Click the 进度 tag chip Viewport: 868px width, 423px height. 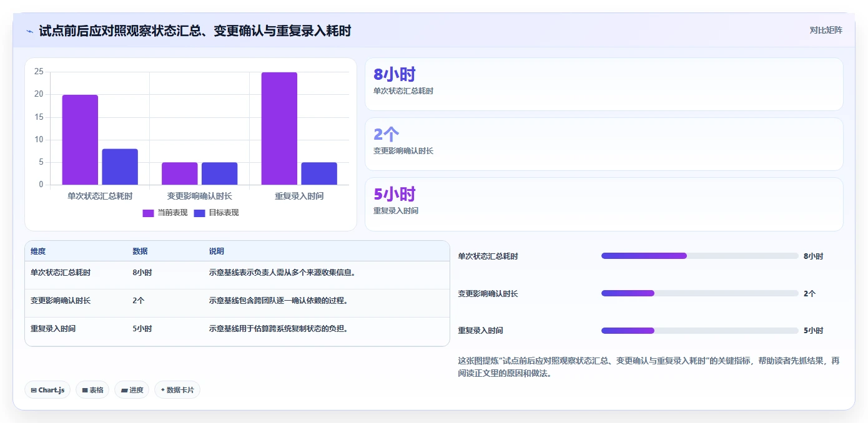click(x=132, y=390)
